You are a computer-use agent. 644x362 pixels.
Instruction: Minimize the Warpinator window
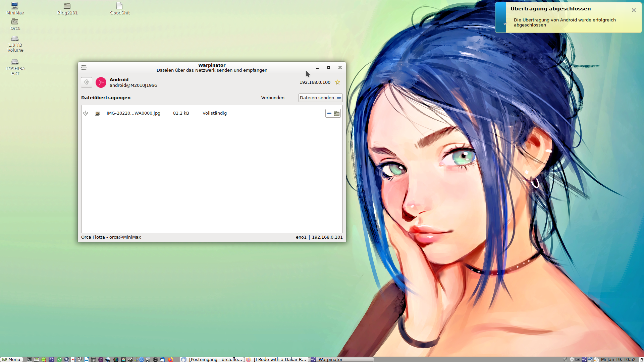[x=317, y=68]
